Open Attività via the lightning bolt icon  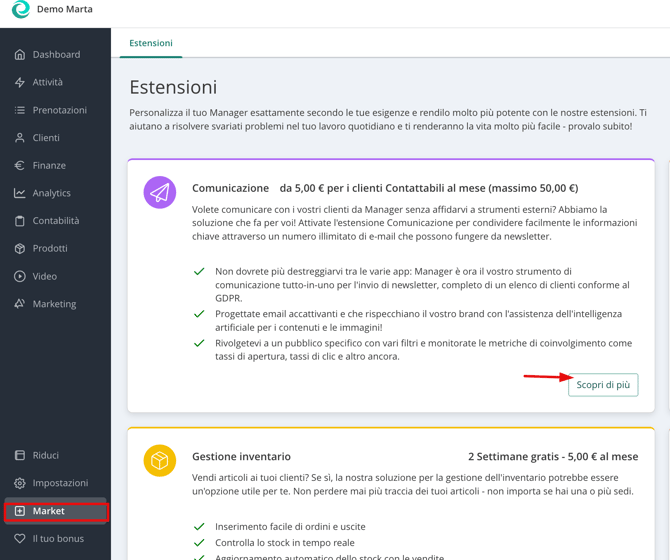click(x=20, y=83)
